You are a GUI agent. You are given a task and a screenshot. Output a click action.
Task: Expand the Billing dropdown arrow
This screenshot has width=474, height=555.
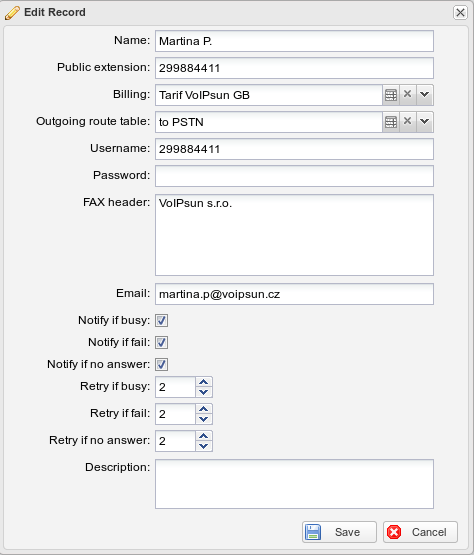coord(425,95)
